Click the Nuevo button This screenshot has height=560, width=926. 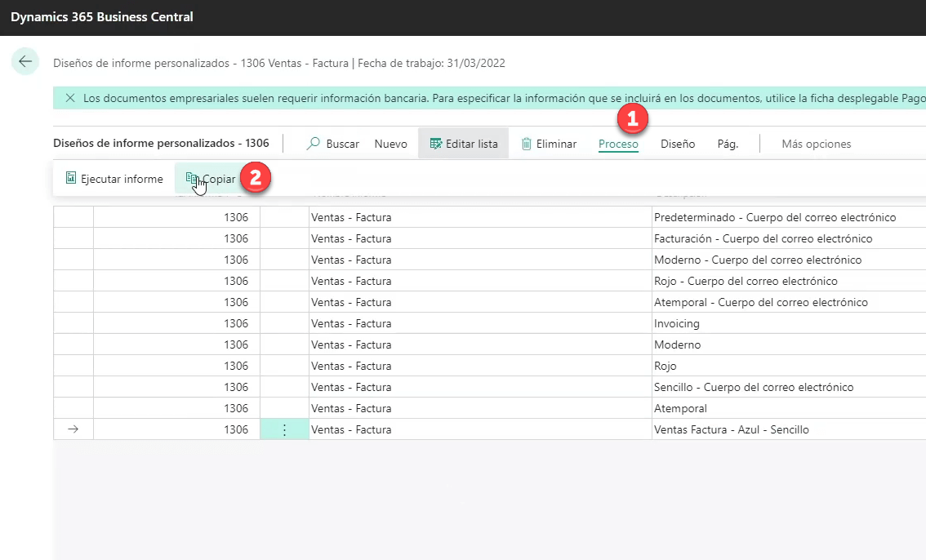tap(390, 144)
